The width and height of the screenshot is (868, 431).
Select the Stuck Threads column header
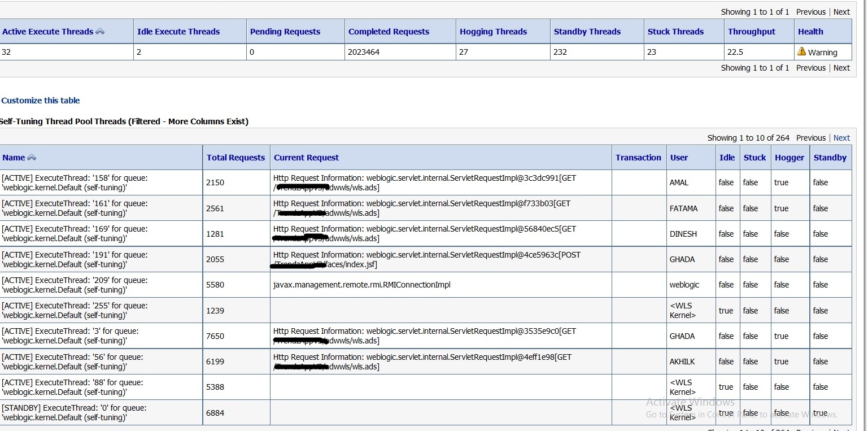tap(675, 32)
